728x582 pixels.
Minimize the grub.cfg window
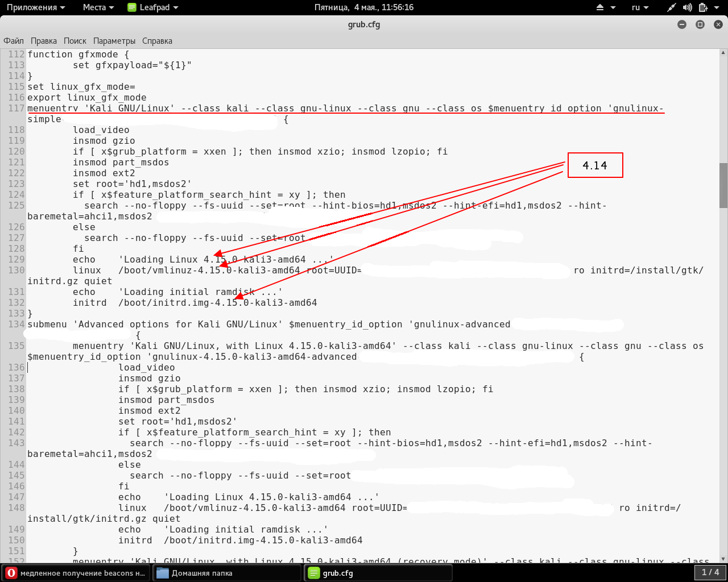pos(682,24)
